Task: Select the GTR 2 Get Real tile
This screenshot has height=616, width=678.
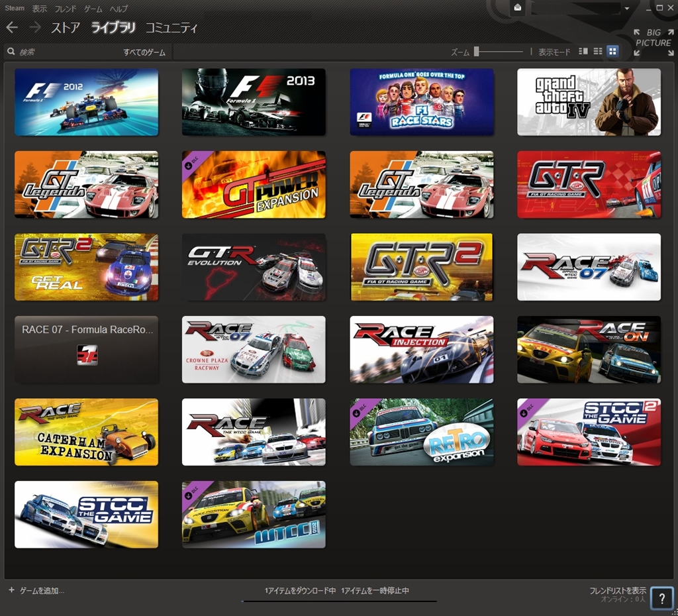Action: (x=87, y=267)
